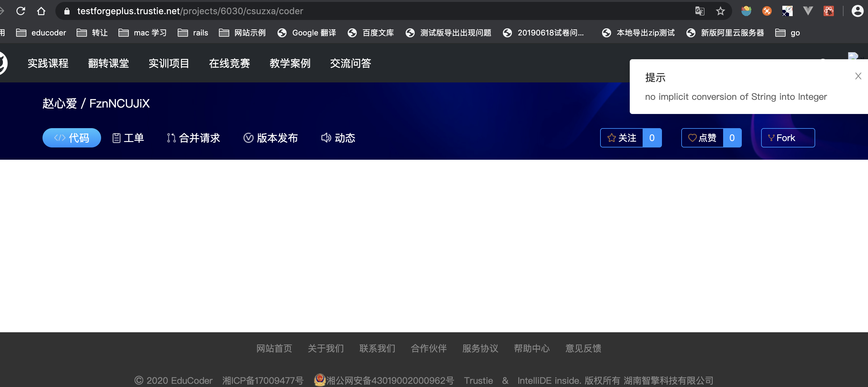Open the 本地导出zip测试 bookmark
The width and height of the screenshot is (868, 387).
point(638,33)
